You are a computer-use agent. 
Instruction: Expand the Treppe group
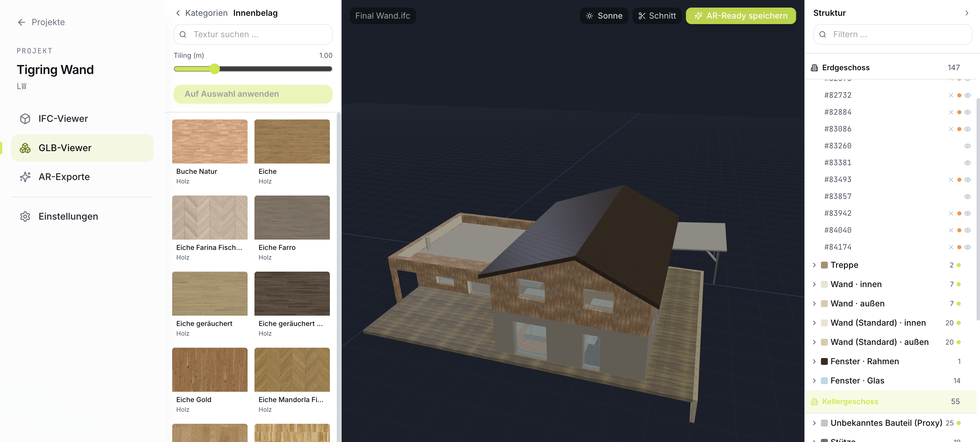pyautogui.click(x=814, y=265)
